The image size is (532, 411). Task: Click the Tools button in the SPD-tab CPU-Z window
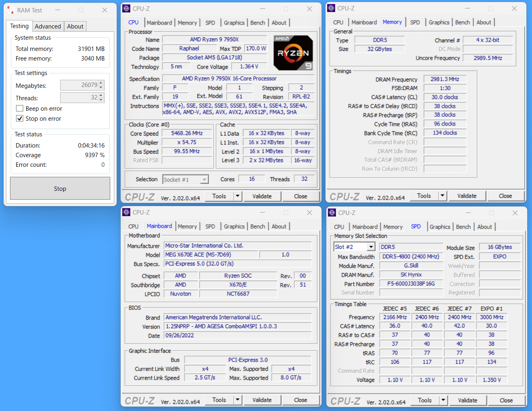(425, 400)
